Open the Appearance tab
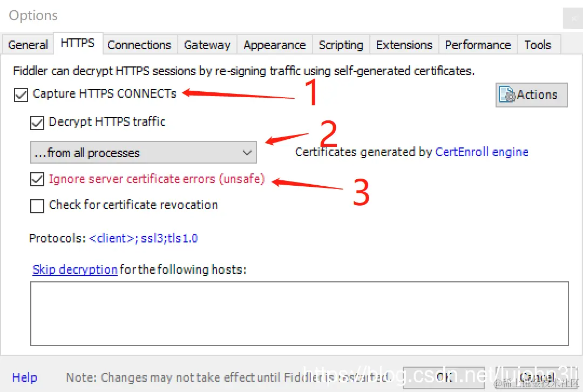 pos(274,45)
